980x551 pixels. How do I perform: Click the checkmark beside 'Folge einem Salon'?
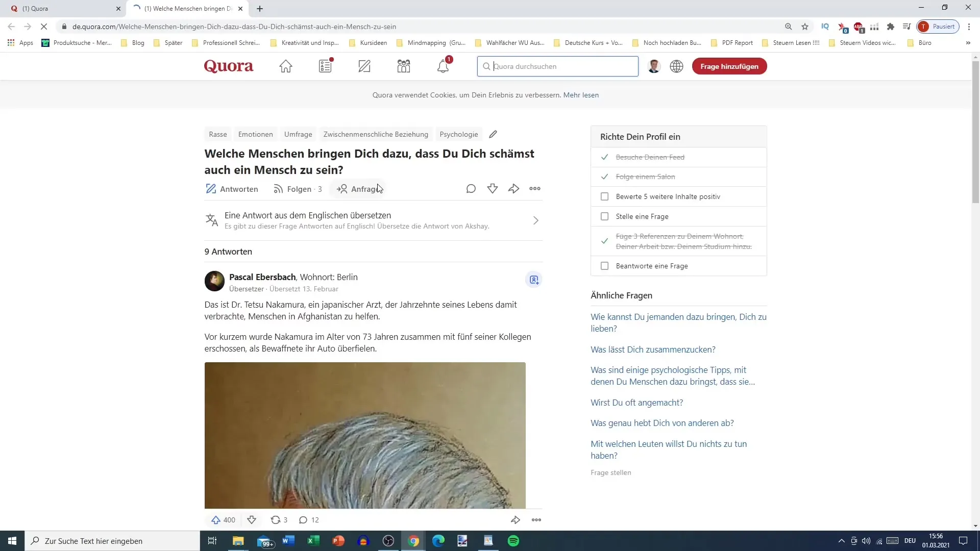(605, 177)
